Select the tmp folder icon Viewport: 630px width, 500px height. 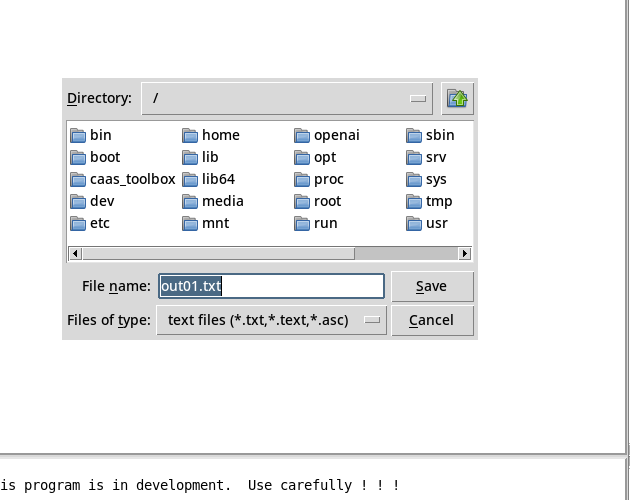[414, 202]
